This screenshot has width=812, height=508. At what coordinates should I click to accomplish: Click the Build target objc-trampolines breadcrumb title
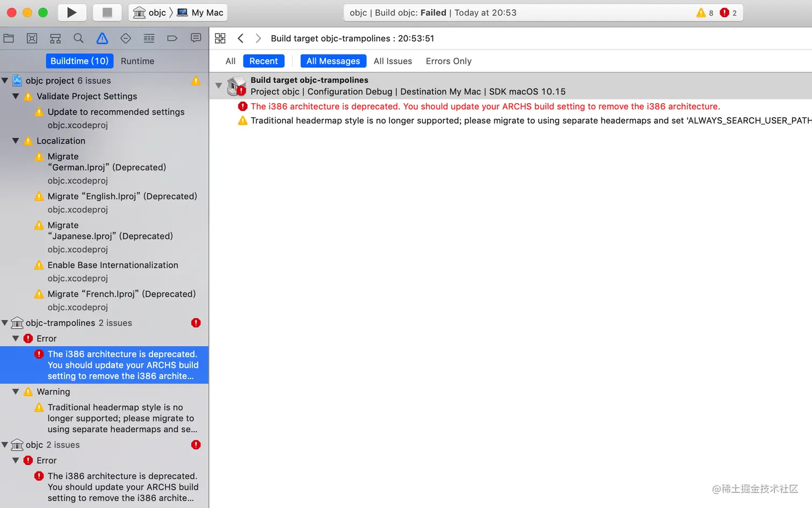pos(352,38)
